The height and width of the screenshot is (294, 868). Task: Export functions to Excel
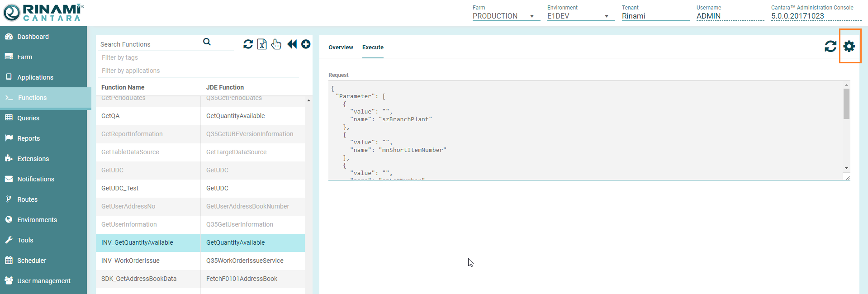262,44
